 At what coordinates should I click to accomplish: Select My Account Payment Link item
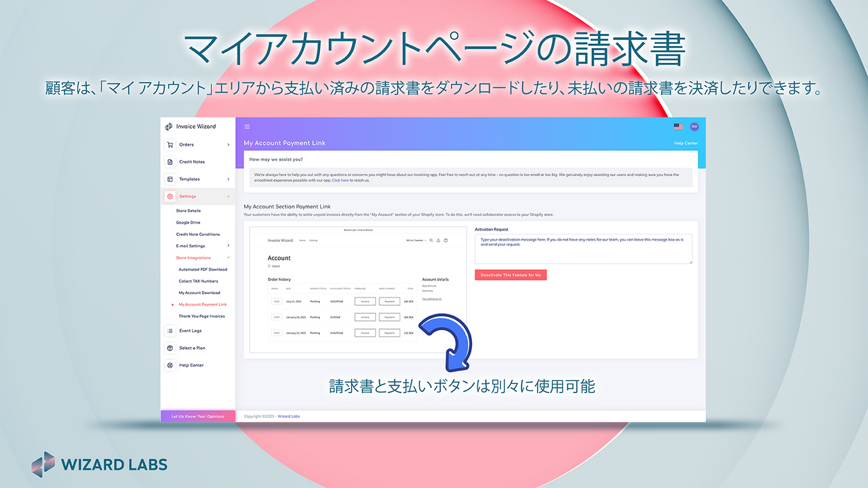pos(203,304)
